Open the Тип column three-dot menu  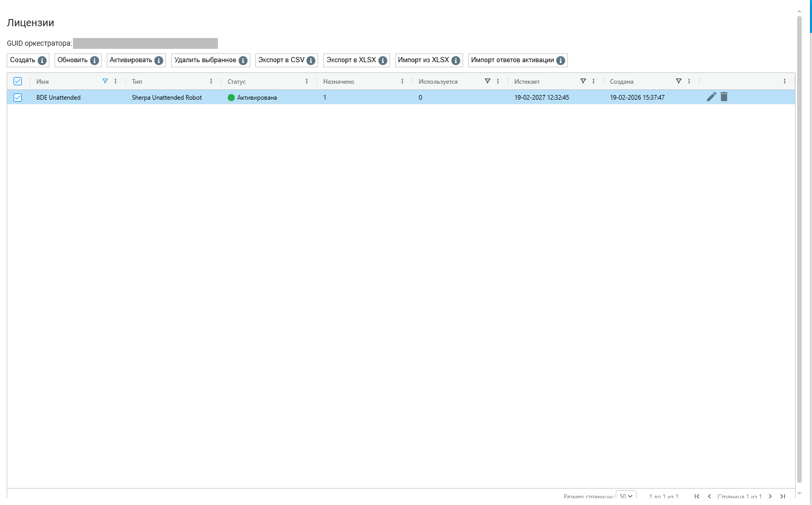[x=211, y=81]
